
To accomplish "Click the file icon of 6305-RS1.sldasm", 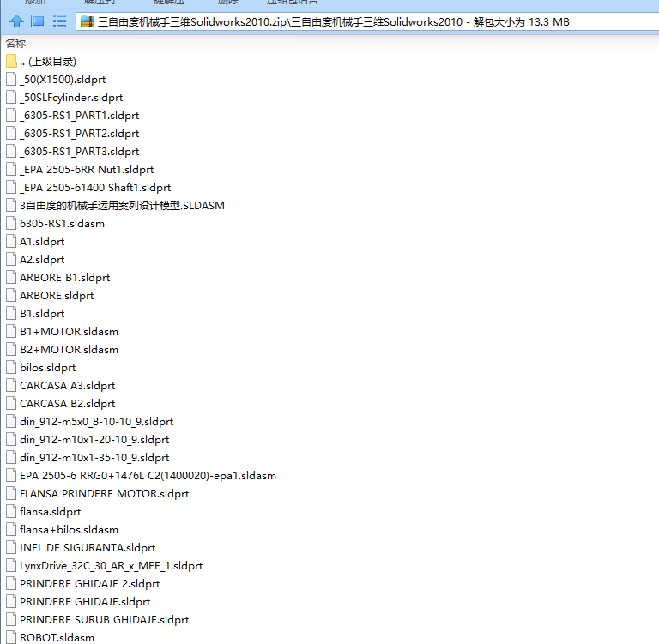I will tap(11, 223).
